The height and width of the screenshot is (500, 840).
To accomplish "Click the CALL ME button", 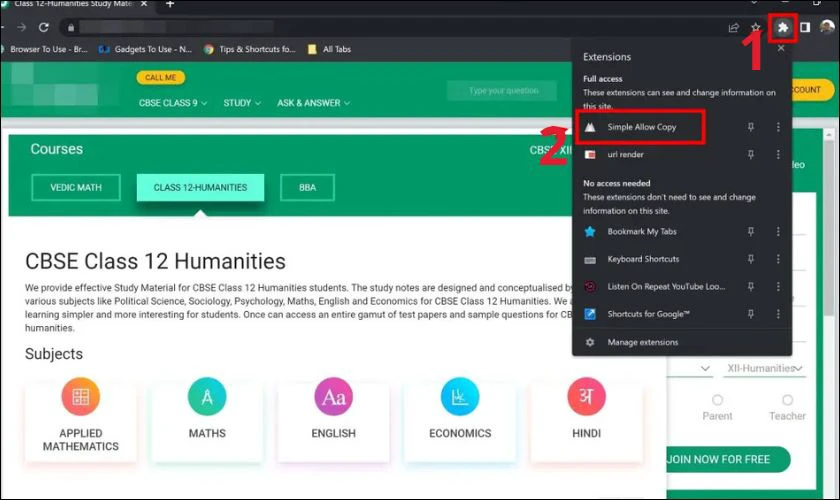I will click(x=161, y=77).
